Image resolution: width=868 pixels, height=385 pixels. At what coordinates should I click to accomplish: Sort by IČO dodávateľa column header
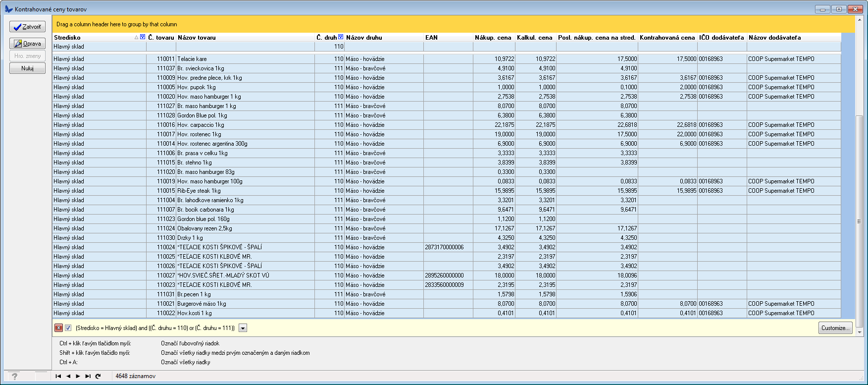pyautogui.click(x=722, y=38)
